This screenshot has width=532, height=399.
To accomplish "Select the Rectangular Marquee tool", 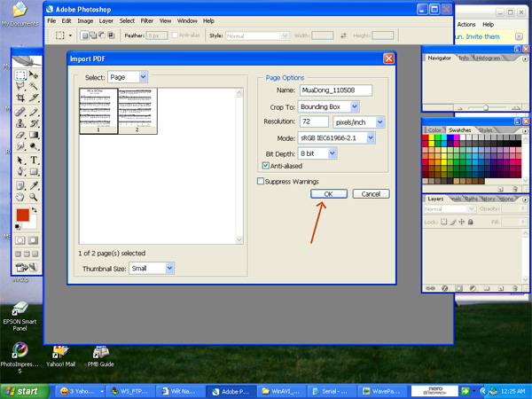I will click(20, 74).
